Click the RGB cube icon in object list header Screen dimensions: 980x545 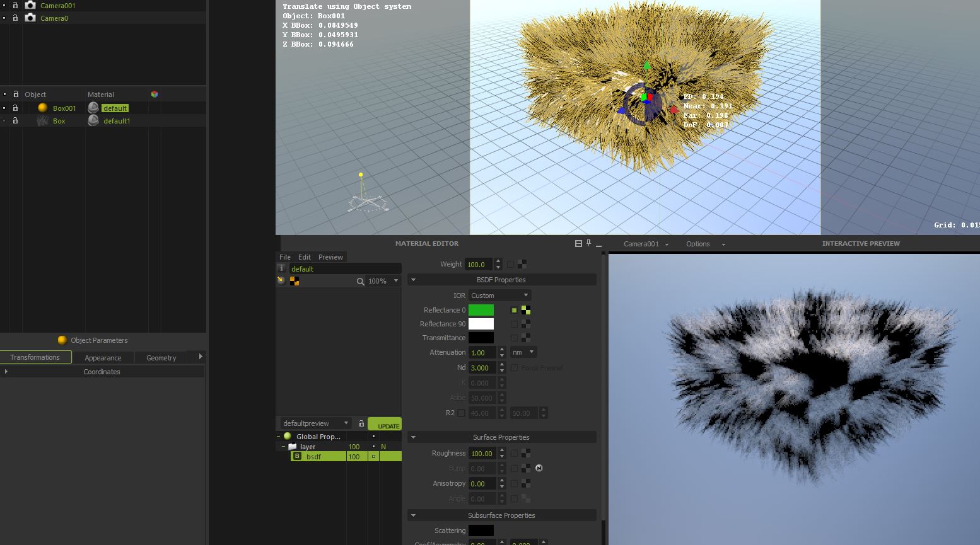click(155, 94)
